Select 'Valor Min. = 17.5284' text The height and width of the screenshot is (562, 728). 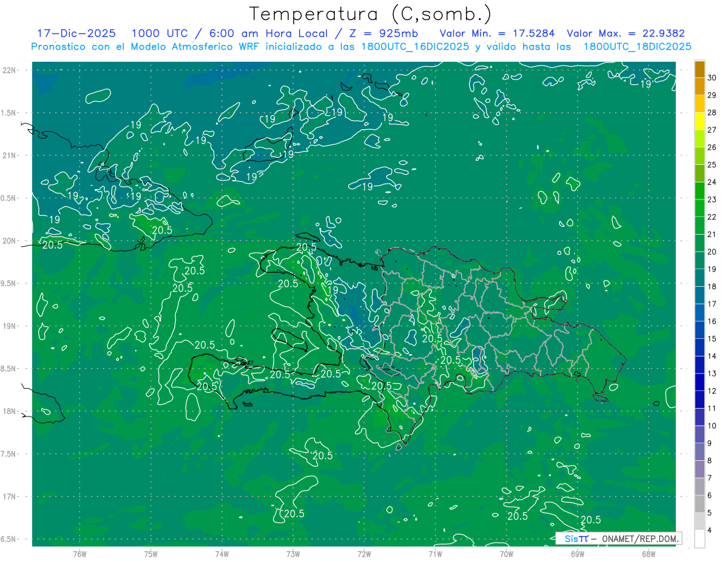tap(497, 33)
